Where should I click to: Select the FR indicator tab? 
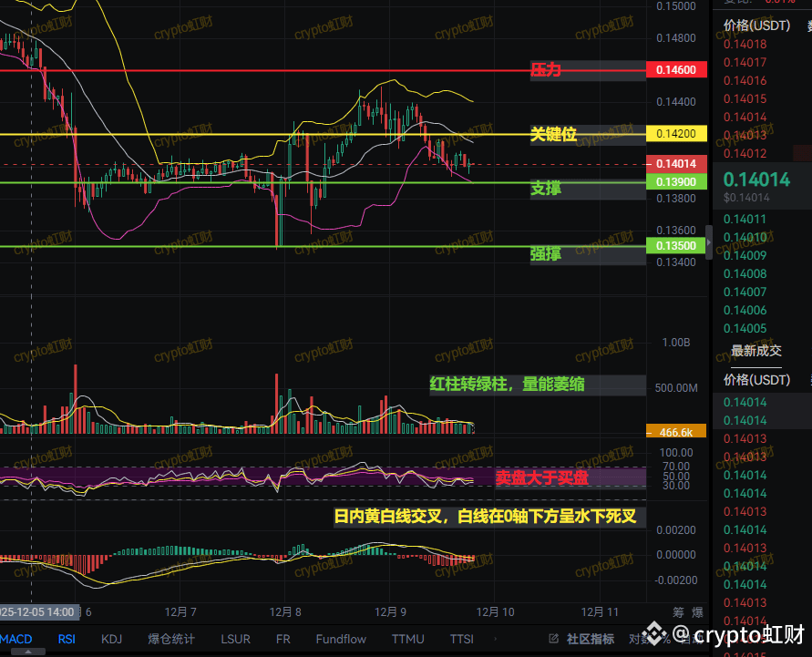click(283, 640)
